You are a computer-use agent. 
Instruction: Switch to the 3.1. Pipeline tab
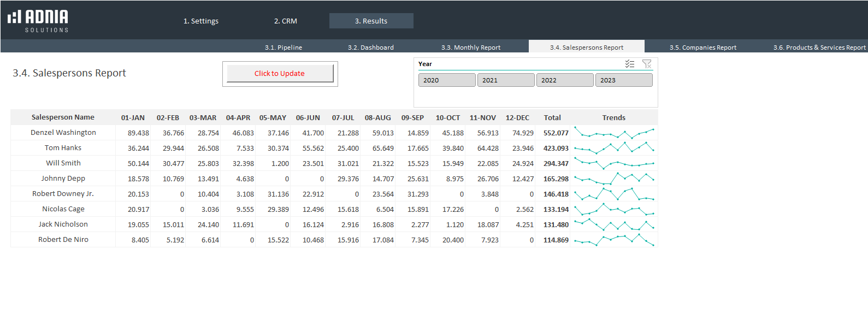(284, 48)
